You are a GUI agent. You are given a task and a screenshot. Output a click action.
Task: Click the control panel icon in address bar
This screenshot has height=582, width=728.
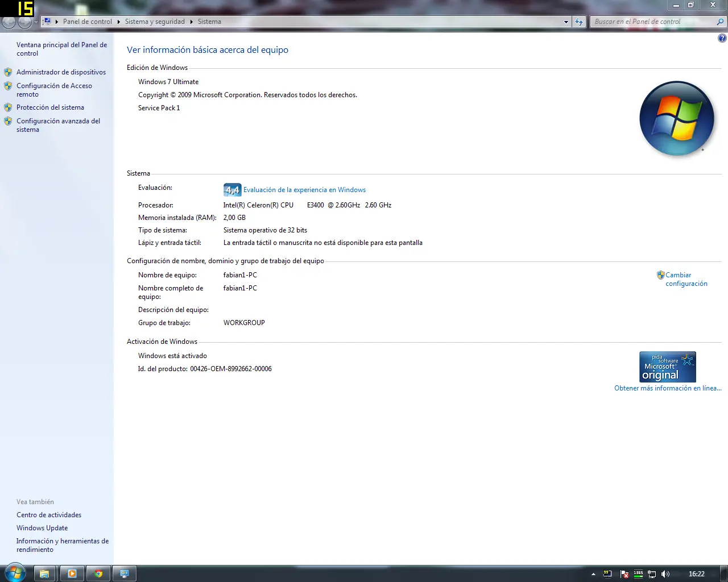[48, 22]
